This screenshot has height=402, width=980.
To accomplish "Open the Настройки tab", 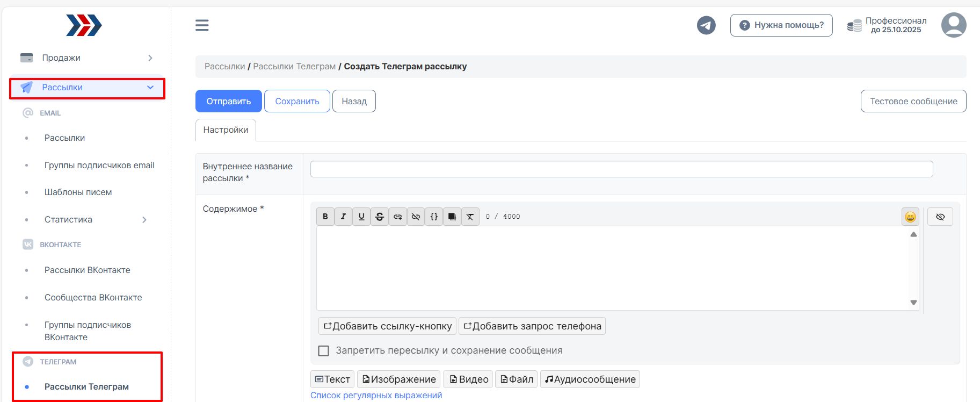I will pos(226,130).
